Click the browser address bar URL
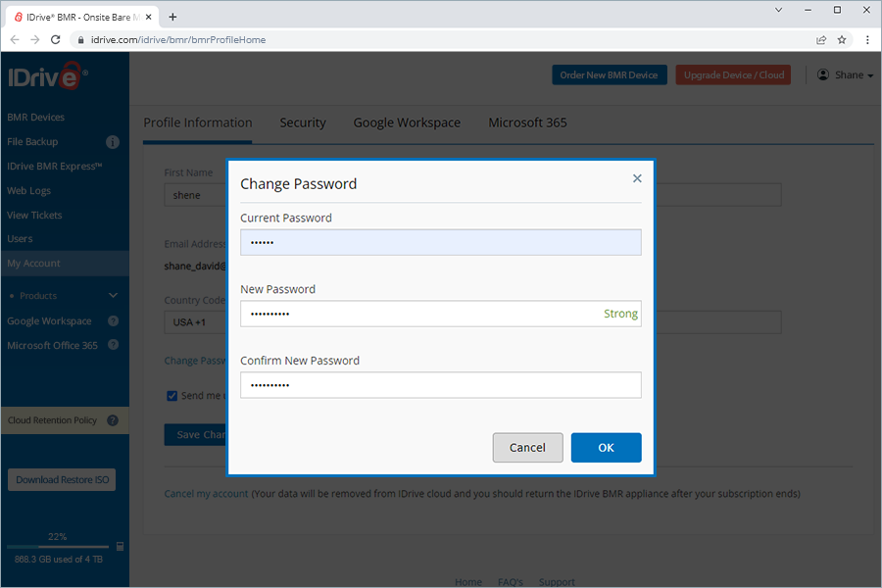882x588 pixels. click(178, 40)
